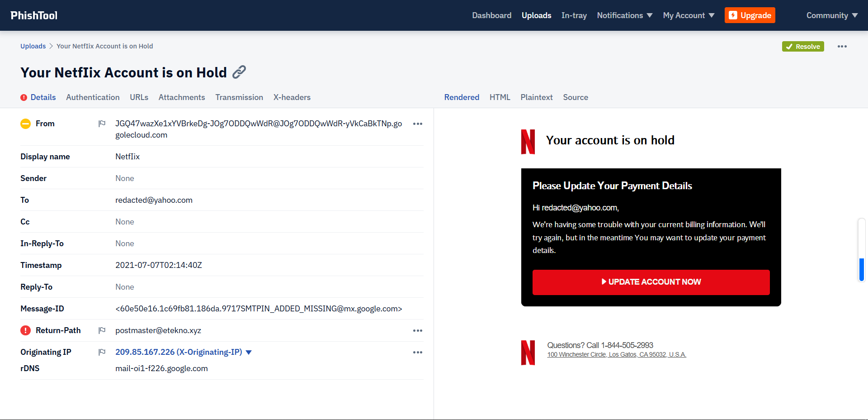Expand the My Account menu

pos(688,15)
